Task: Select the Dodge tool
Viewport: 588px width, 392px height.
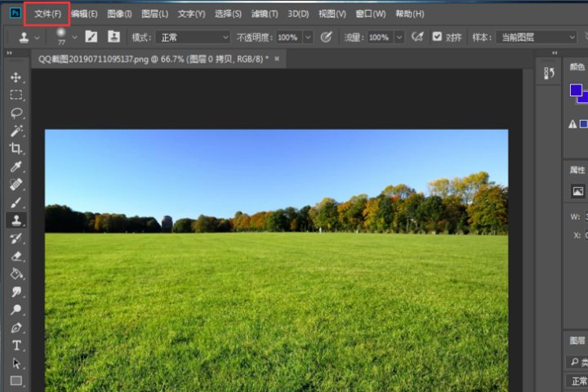Action: coord(16,310)
